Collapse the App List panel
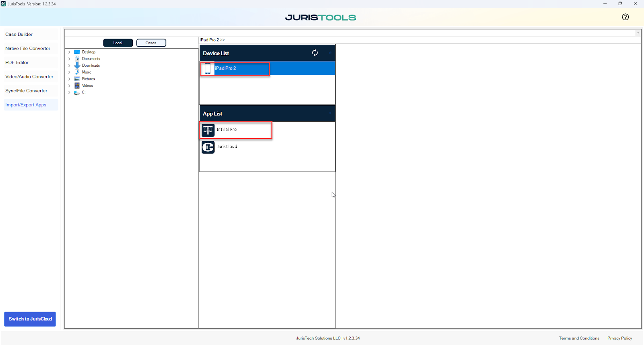The height and width of the screenshot is (345, 644). coord(330,114)
